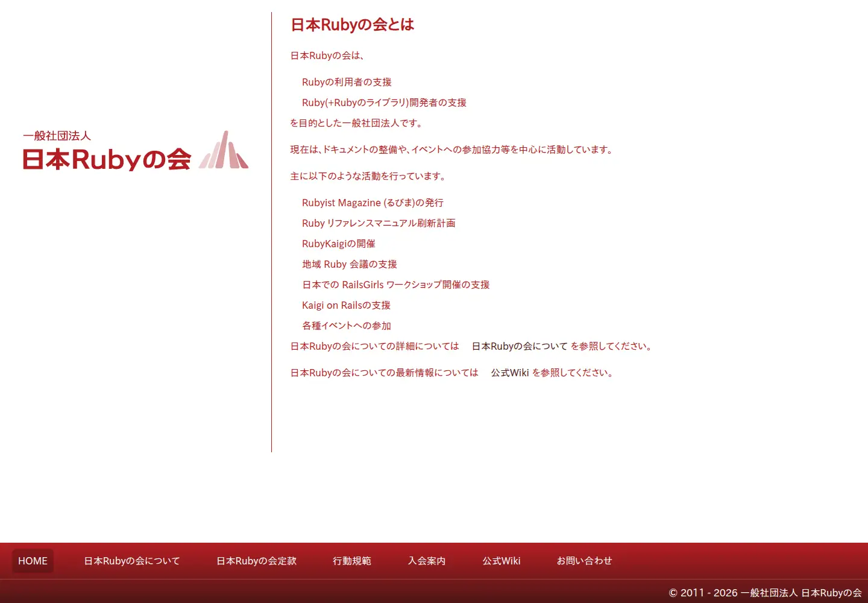The height and width of the screenshot is (603, 868).
Task: Click Ruby(+Rubyのライブラリ)開発者の支援 item
Action: [x=384, y=103]
